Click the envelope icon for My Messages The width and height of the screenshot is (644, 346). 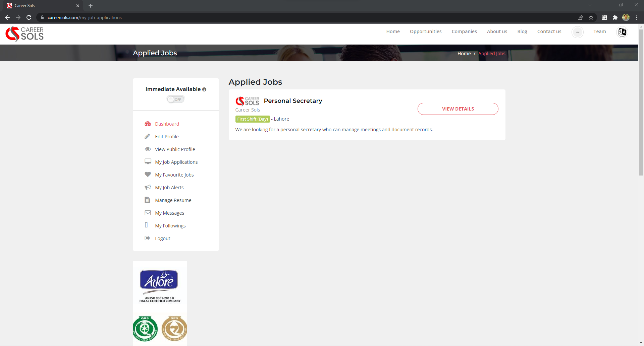point(148,213)
